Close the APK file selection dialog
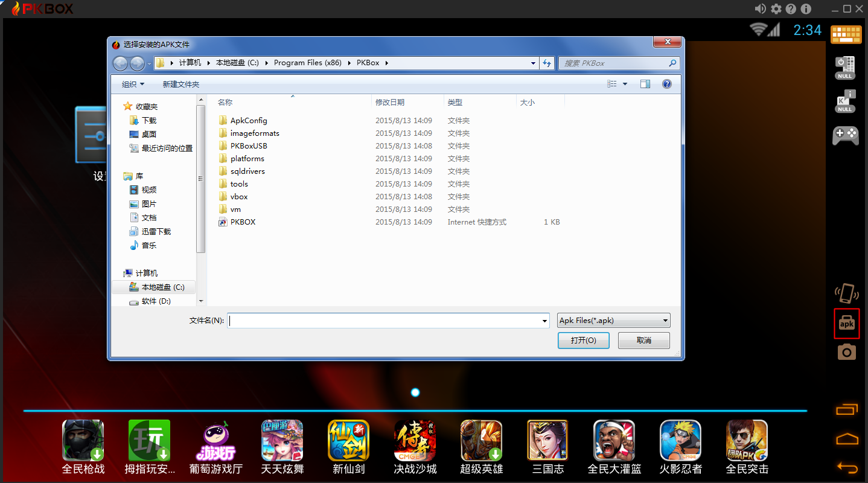The height and width of the screenshot is (483, 868). (x=668, y=42)
